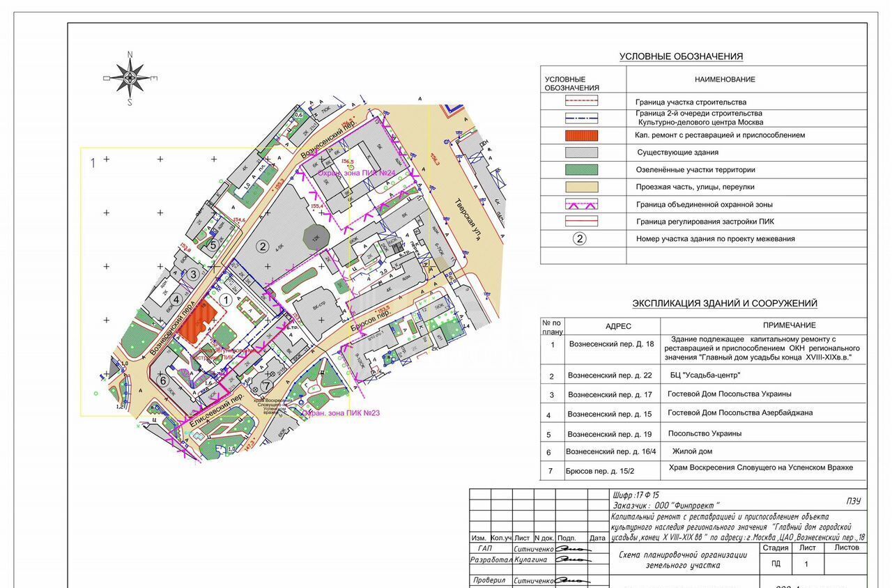Click the circled 2 symbol in the legend
Image resolution: width=892 pixels, height=588 pixels.
pos(580,238)
